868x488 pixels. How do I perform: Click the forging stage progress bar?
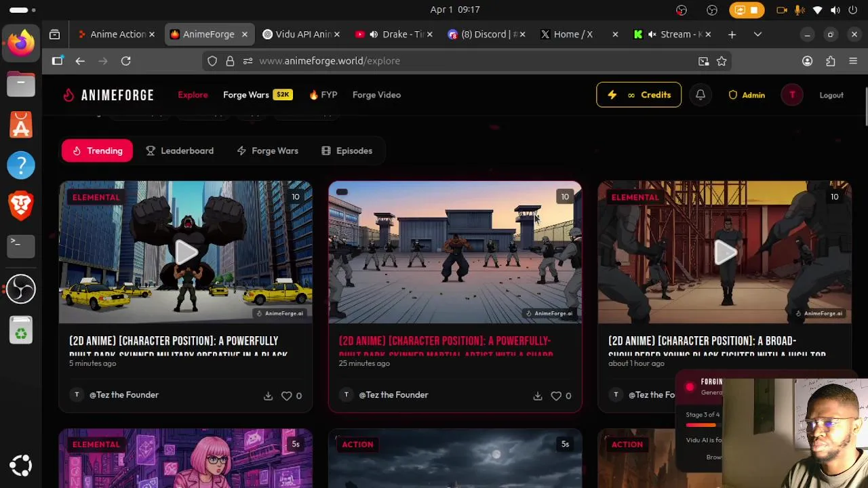[x=703, y=425]
